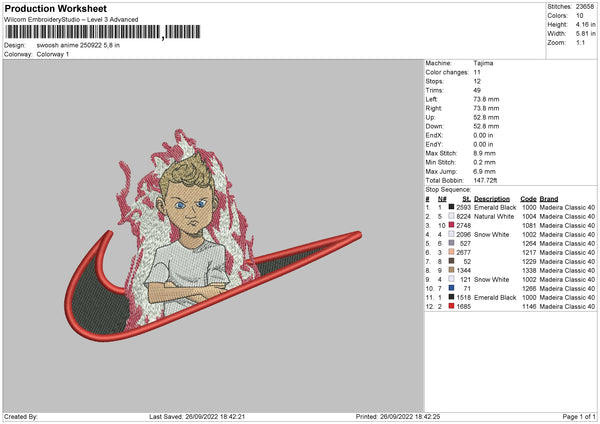Click the 'St.' column header
The height and width of the screenshot is (424, 600).
click(466, 199)
